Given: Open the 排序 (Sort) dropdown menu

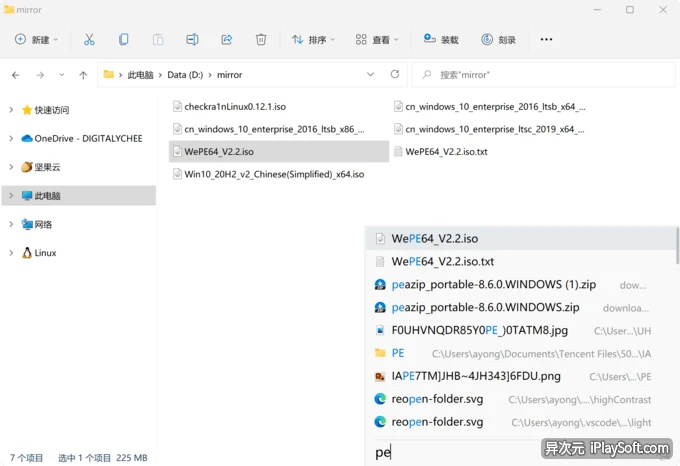Looking at the screenshot, I should tap(313, 39).
